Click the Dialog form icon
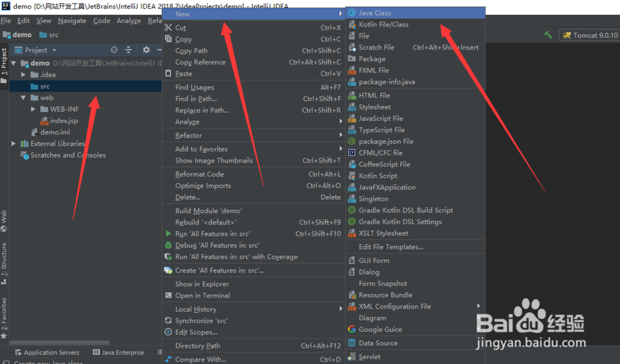This screenshot has height=364, width=620. click(352, 272)
